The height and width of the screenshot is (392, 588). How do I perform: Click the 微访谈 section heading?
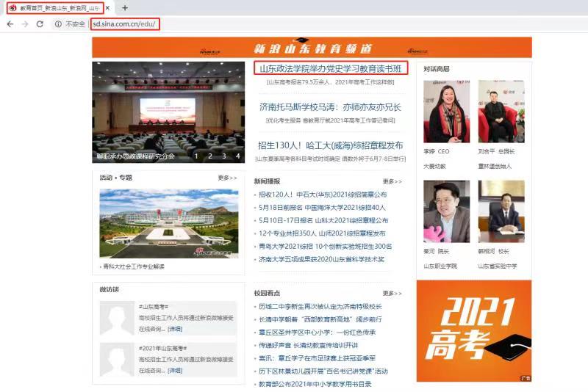(x=109, y=289)
